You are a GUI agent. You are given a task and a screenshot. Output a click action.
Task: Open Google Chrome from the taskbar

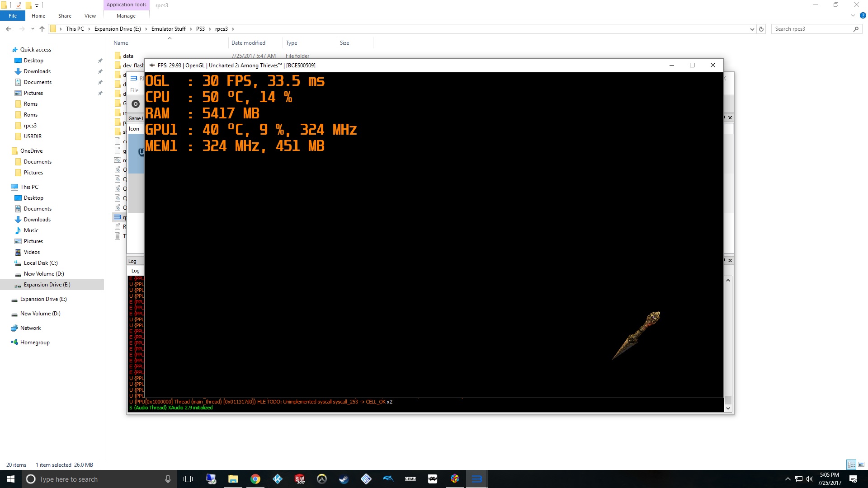[x=255, y=479]
